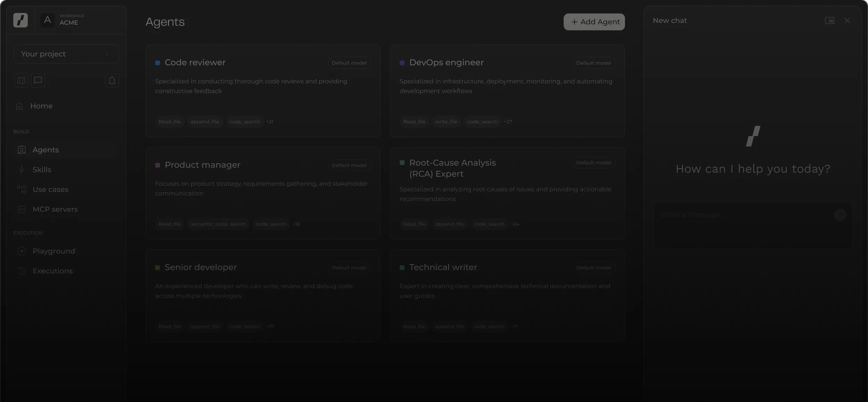Click the New chat title
Image resolution: width=868 pixels, height=402 pixels.
point(670,21)
